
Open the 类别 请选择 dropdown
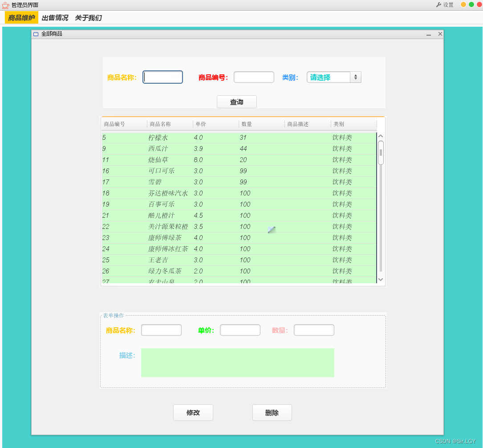(334, 77)
